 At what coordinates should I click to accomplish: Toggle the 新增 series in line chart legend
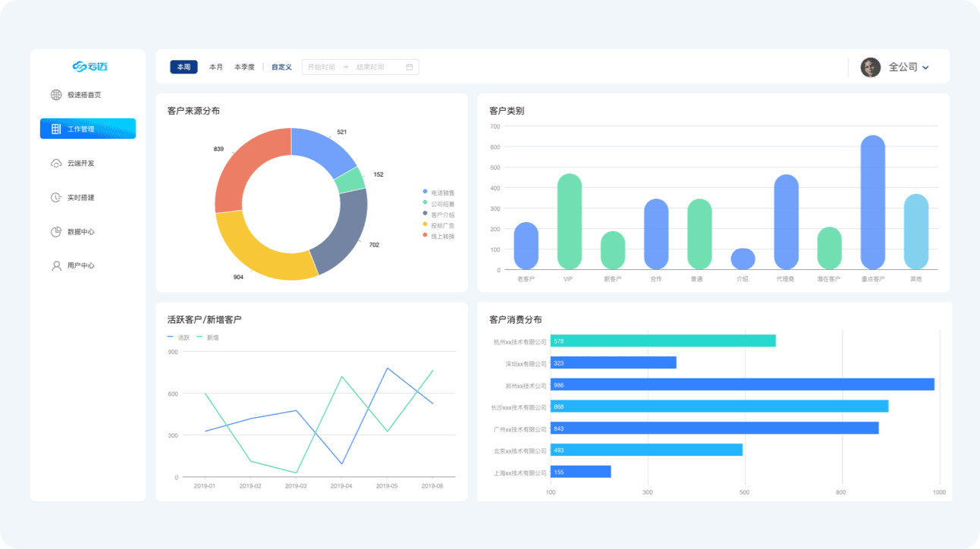[208, 337]
